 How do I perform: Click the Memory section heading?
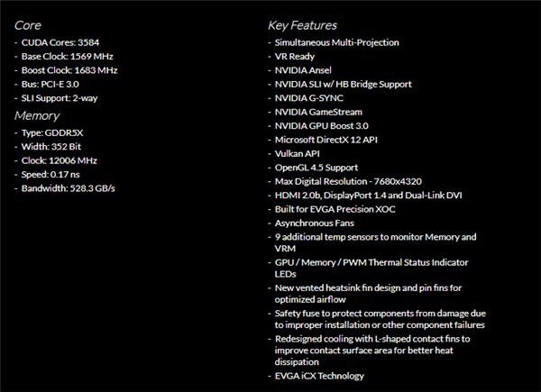[x=37, y=115]
